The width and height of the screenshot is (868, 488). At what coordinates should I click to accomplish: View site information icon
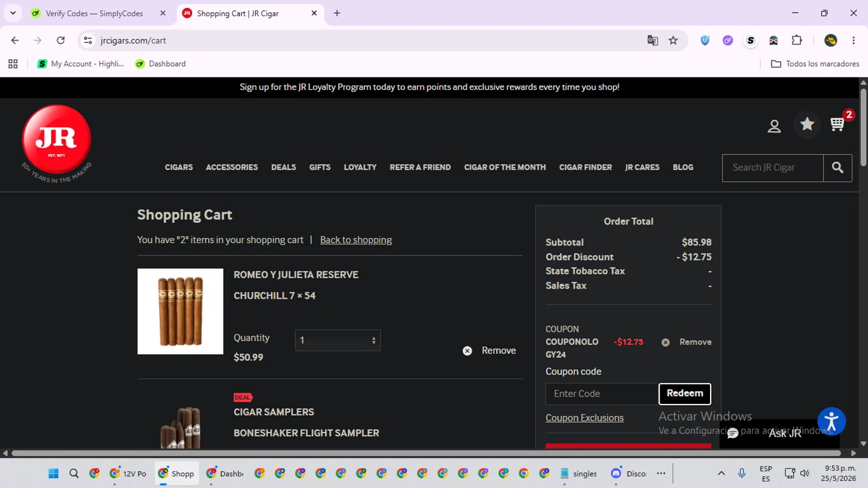click(x=88, y=41)
